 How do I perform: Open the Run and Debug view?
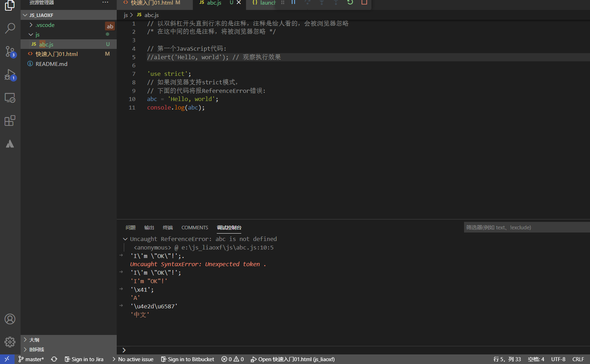10,74
